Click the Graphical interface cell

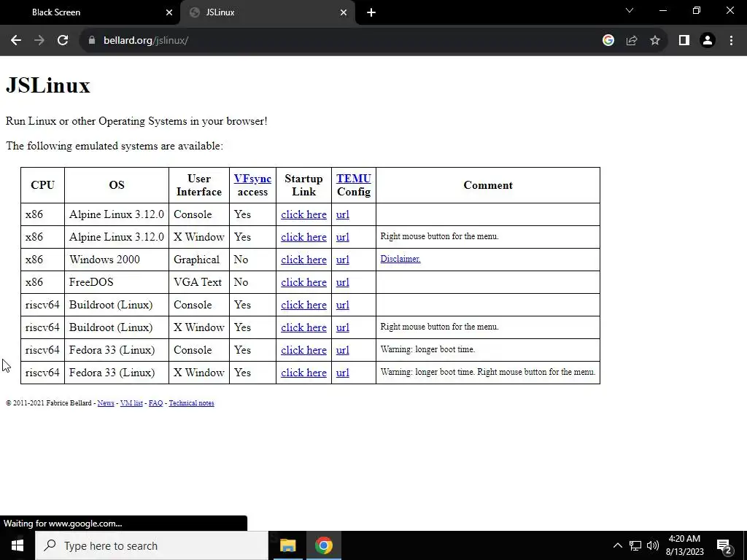point(199,260)
